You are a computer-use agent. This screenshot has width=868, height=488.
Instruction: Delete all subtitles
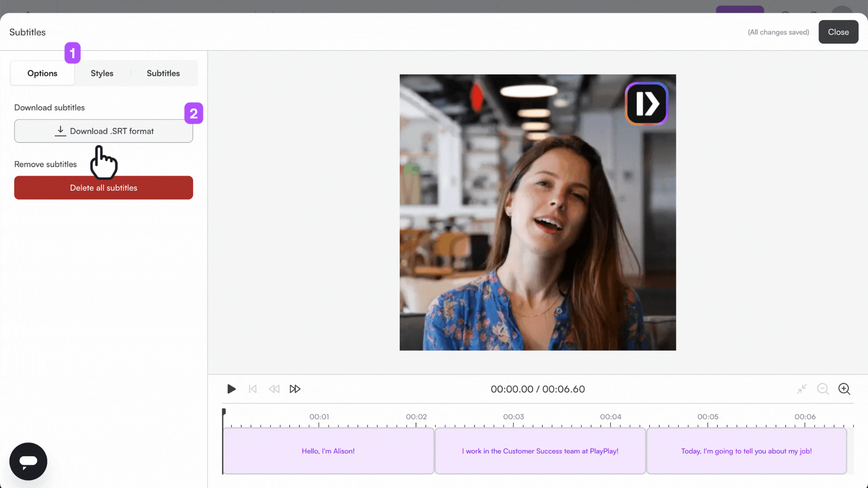click(x=103, y=188)
